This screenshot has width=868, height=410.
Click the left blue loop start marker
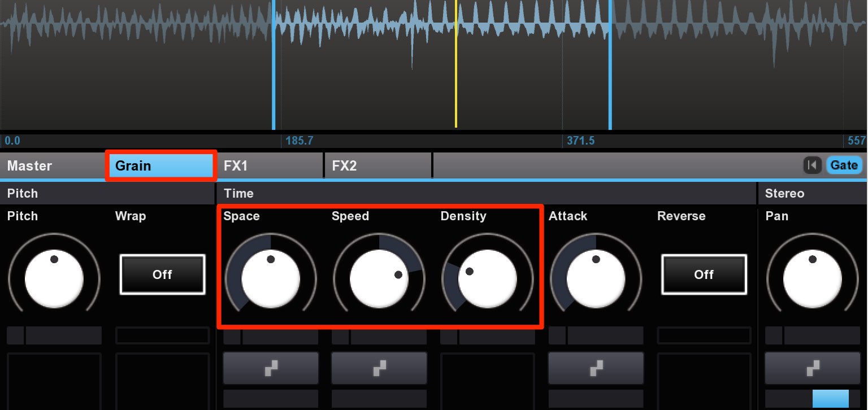[x=274, y=65]
